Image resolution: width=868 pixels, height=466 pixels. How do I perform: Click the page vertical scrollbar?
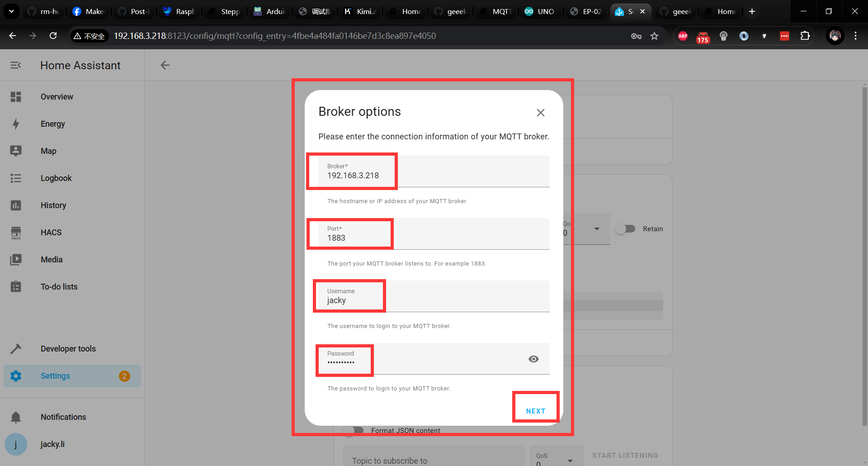click(864, 256)
